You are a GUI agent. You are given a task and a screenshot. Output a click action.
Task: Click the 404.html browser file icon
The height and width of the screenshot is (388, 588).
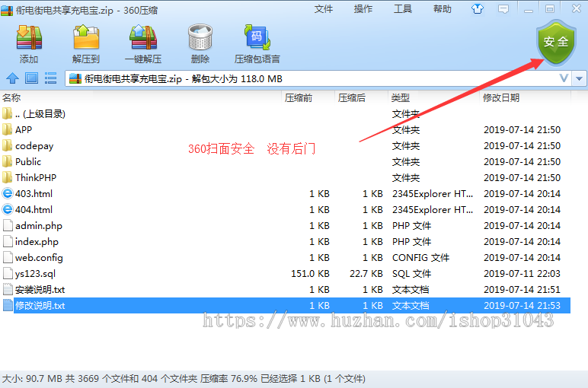[8, 209]
